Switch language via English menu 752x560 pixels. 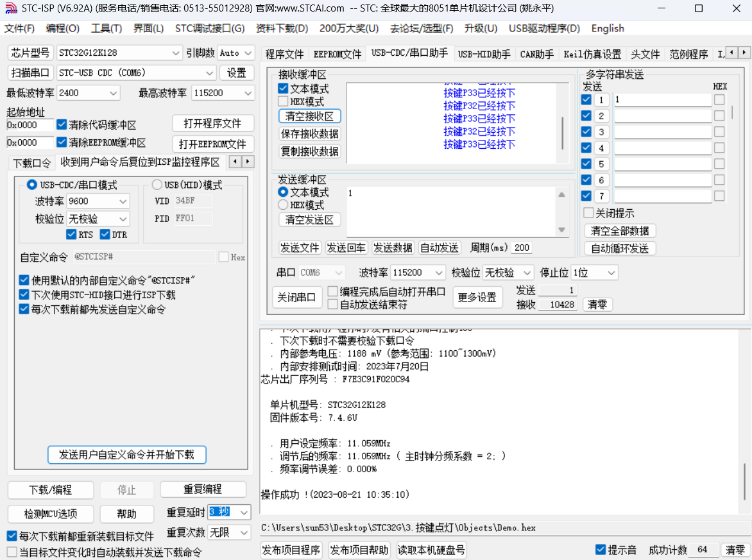pyautogui.click(x=608, y=28)
